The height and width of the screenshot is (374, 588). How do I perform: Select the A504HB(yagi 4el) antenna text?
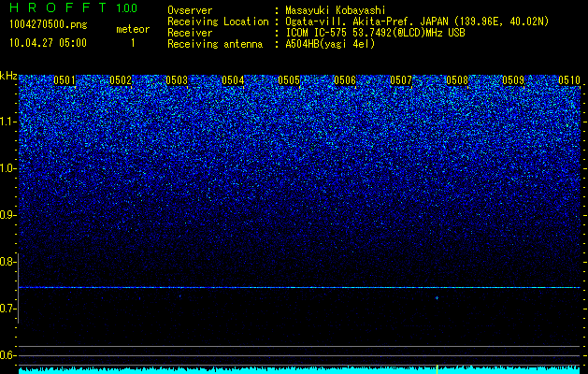(x=330, y=44)
